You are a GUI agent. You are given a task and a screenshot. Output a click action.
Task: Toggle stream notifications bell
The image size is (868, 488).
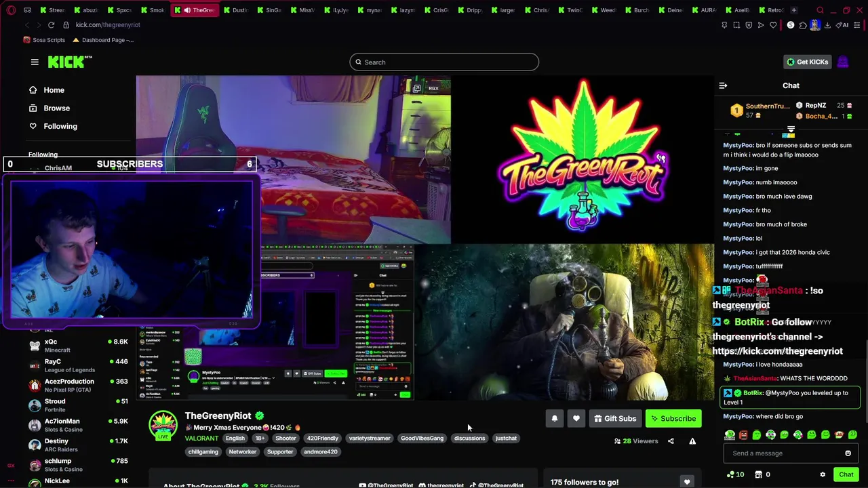coord(555,419)
